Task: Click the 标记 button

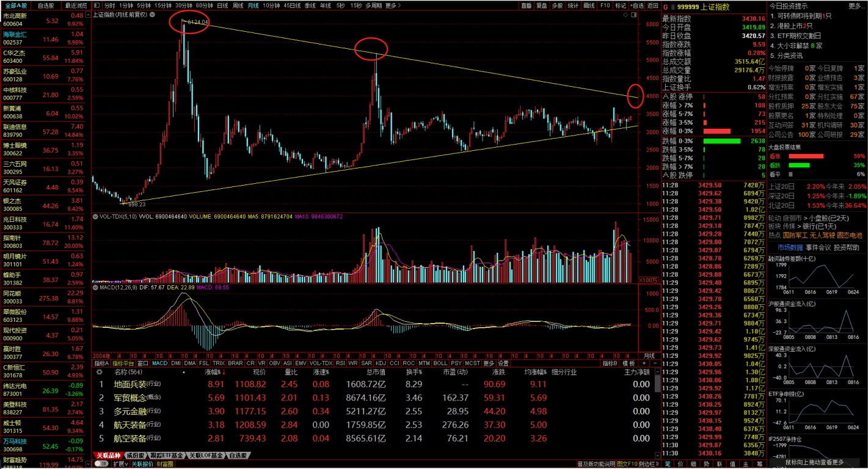Action: (x=621, y=5)
